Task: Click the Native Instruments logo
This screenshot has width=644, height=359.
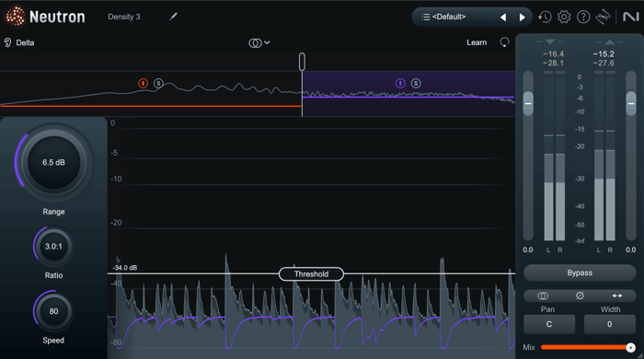Action: click(631, 17)
